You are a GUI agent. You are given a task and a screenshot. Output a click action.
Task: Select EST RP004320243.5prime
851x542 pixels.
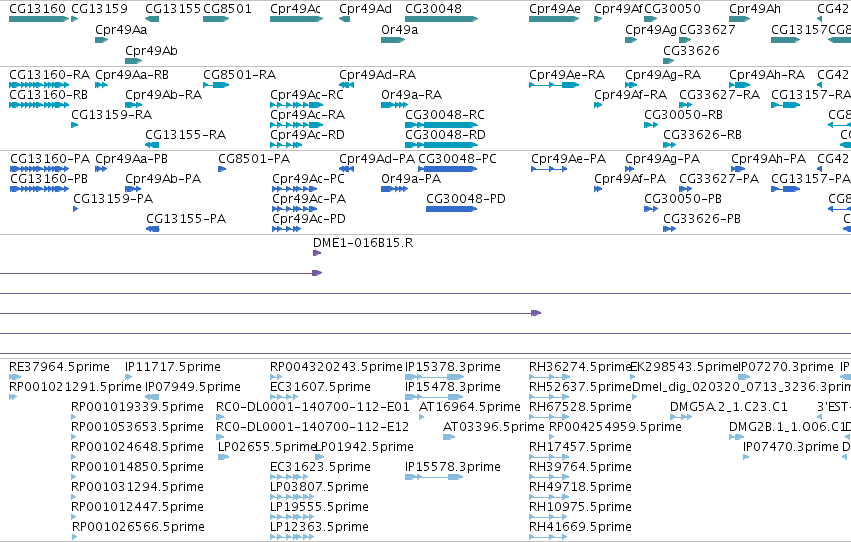tap(336, 367)
